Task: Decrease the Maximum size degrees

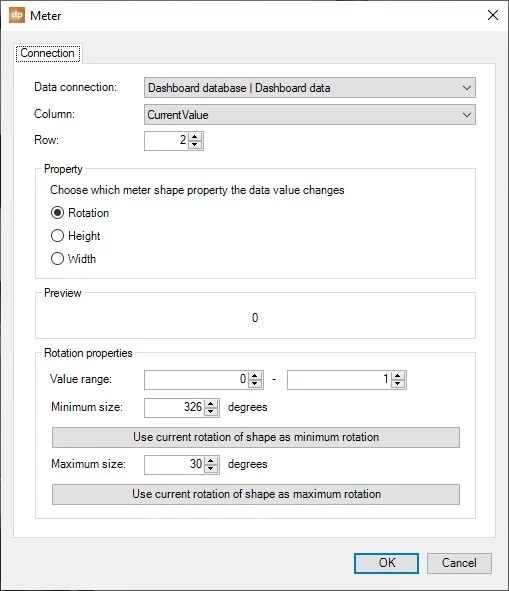Action: click(x=211, y=469)
